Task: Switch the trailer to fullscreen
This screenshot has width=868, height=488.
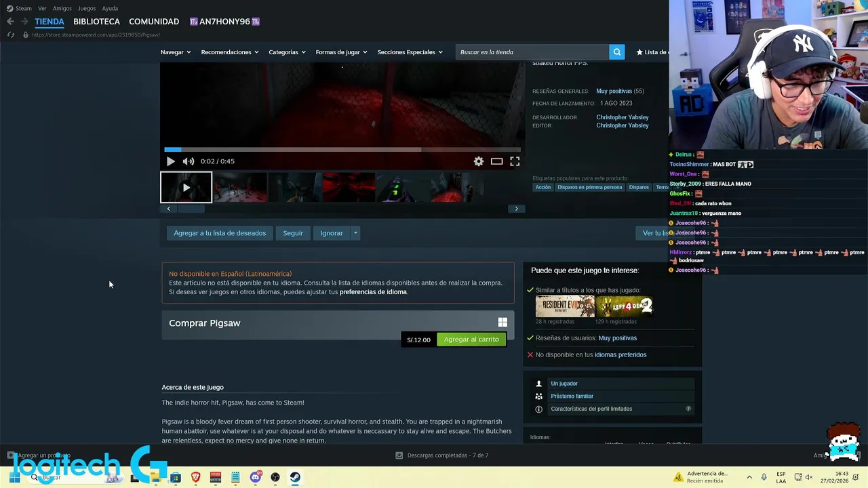Action: pos(515,161)
